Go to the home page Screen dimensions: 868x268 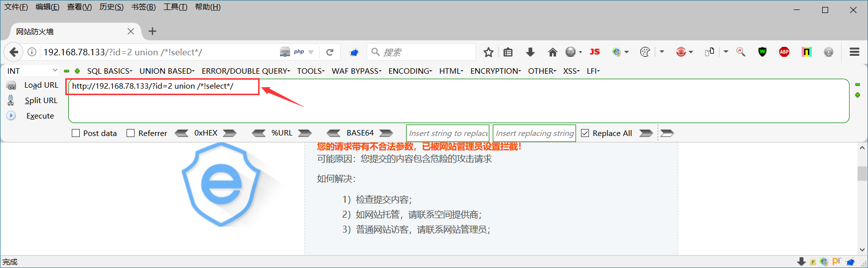[x=553, y=52]
